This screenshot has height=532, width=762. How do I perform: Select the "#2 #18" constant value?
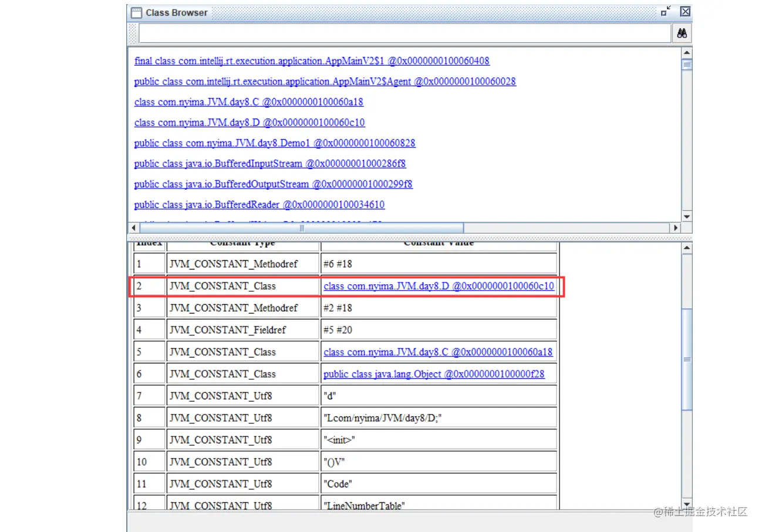coord(439,308)
